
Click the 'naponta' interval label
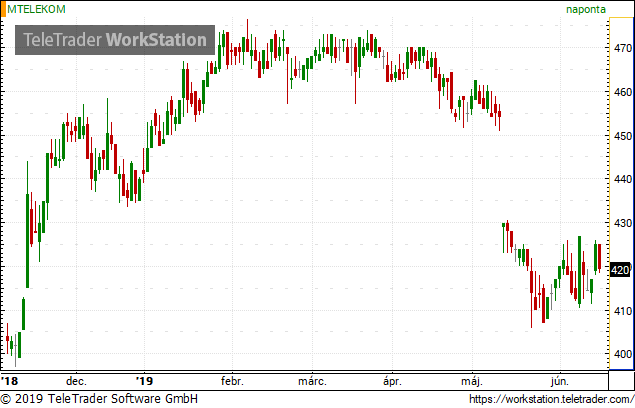(586, 9)
